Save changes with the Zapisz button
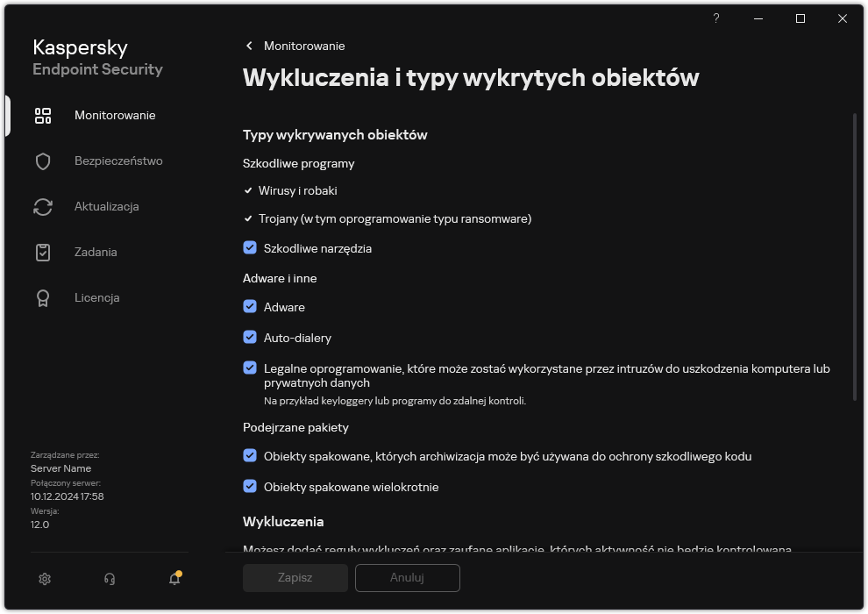Image resolution: width=868 pixels, height=614 pixels. coord(295,577)
